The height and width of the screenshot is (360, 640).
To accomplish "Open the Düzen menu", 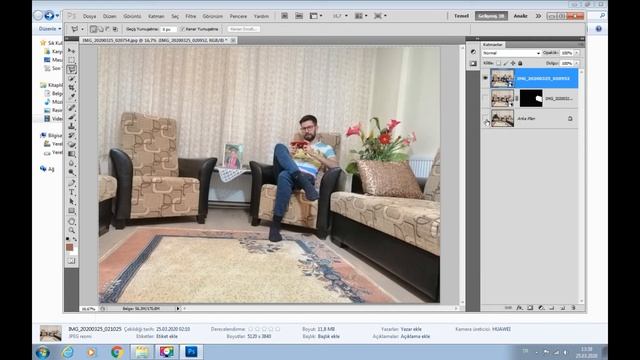I will (109, 16).
